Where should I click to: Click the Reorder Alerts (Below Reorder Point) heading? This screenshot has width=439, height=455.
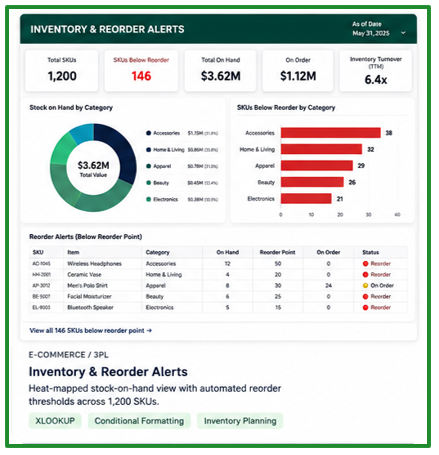click(x=86, y=237)
